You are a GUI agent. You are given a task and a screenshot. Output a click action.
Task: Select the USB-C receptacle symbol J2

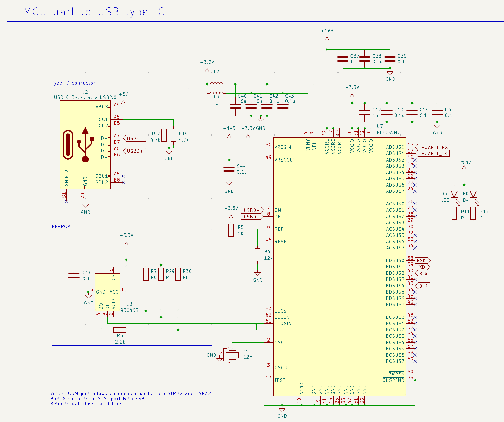pos(85,145)
